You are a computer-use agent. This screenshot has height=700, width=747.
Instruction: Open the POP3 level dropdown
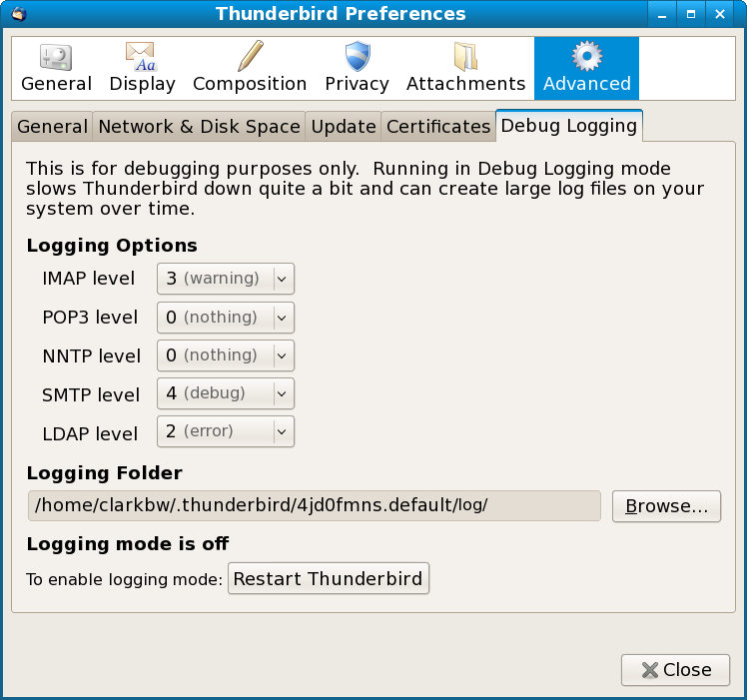click(226, 318)
